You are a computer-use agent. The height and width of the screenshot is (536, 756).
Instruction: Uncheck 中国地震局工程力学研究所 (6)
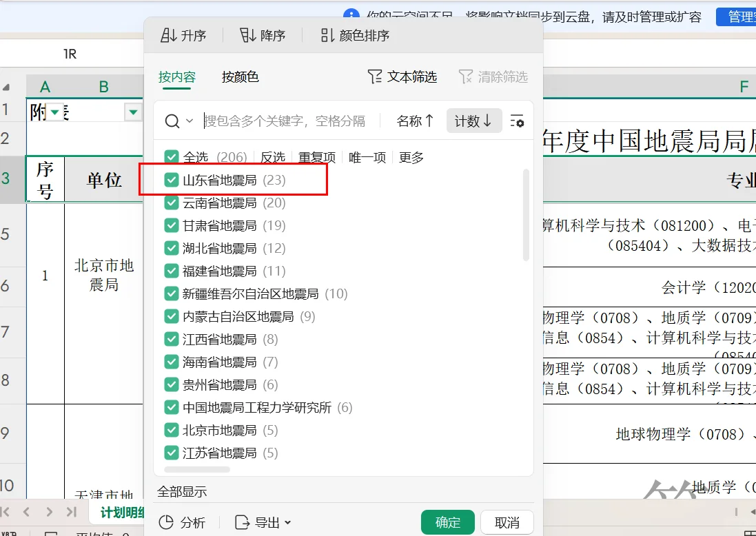pos(172,407)
